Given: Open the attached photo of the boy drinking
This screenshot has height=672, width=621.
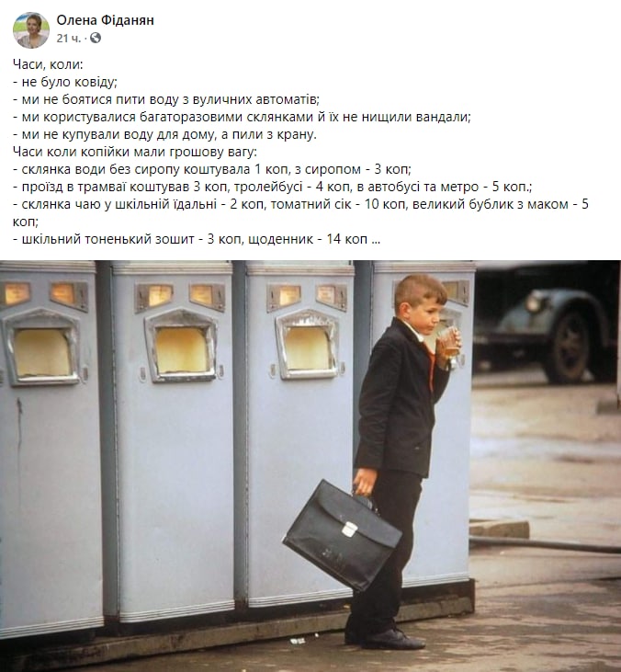Looking at the screenshot, I should click(x=310, y=466).
